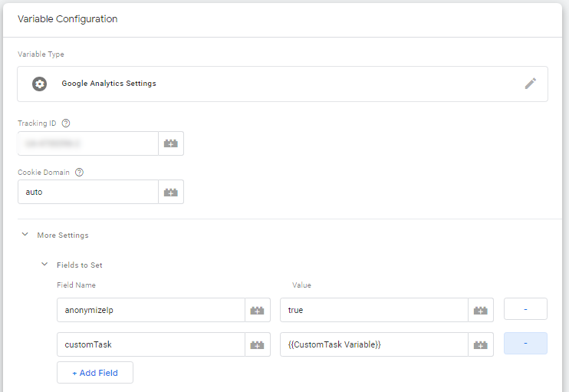Click the + Add Field button
Image resolution: width=569 pixels, height=392 pixels.
pyautogui.click(x=95, y=373)
